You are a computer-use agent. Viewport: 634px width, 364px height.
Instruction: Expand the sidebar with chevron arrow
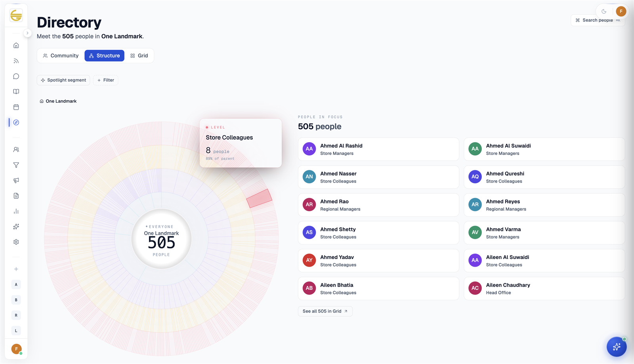point(27,33)
